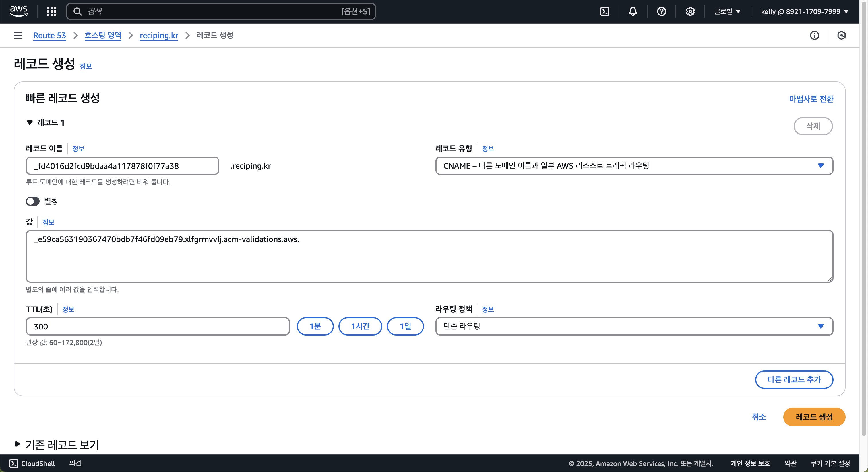
Task: Open the notifications bell
Action: pyautogui.click(x=633, y=11)
